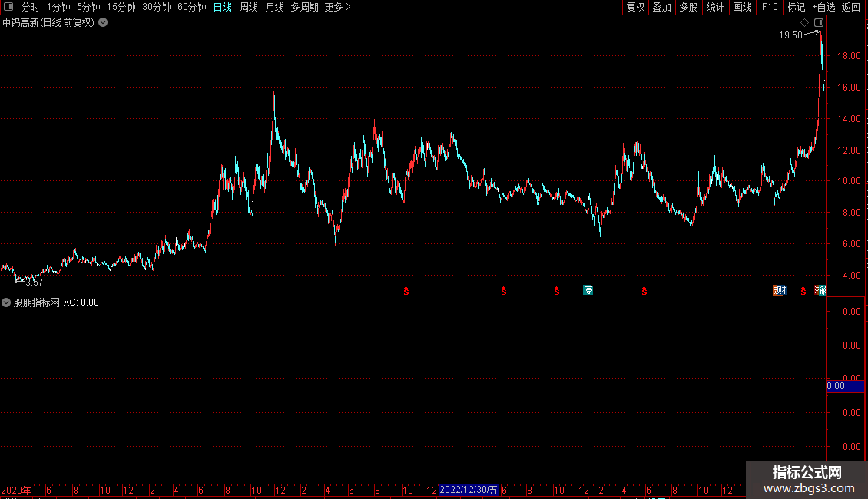Switch to 周线 weekly chart
Screen dimensions: 868x499
(x=249, y=7)
